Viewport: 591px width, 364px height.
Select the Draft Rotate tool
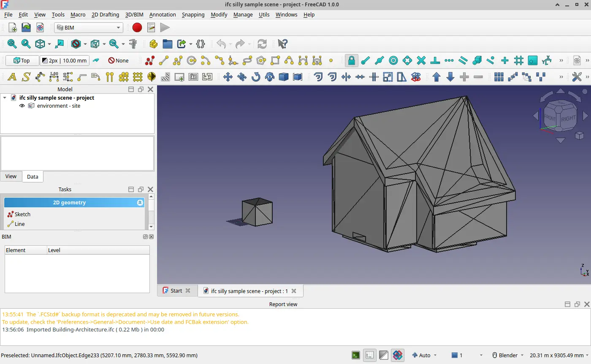pos(256,77)
